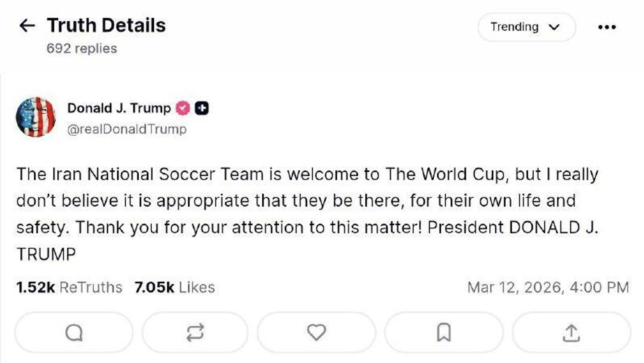Like the post with the heart icon
Image resolution: width=644 pixels, height=363 pixels.
click(x=316, y=332)
